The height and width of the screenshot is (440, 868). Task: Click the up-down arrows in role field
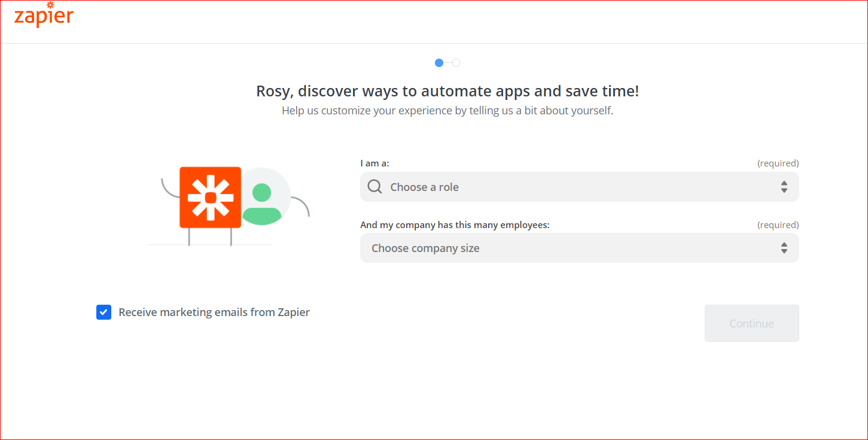point(784,187)
